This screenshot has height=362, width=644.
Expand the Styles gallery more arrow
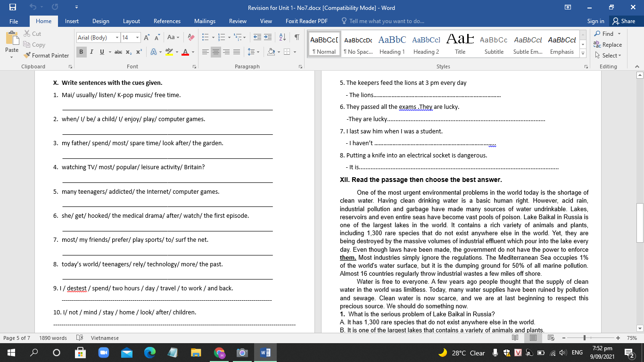tap(583, 54)
